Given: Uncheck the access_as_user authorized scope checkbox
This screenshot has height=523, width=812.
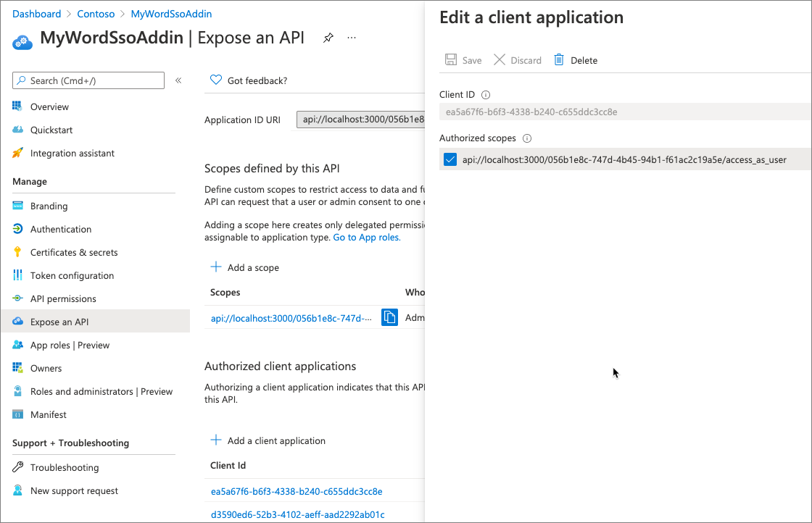Looking at the screenshot, I should [x=450, y=159].
